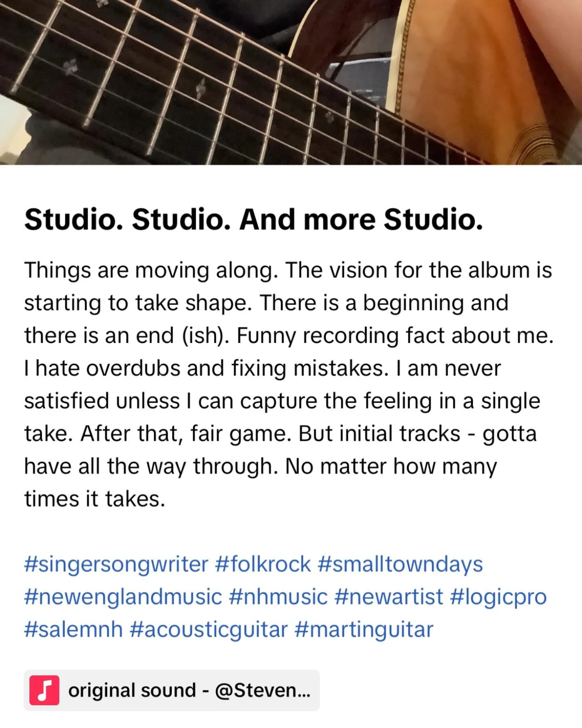
Task: Follow the #folkrock hashtag link
Action: point(263,564)
